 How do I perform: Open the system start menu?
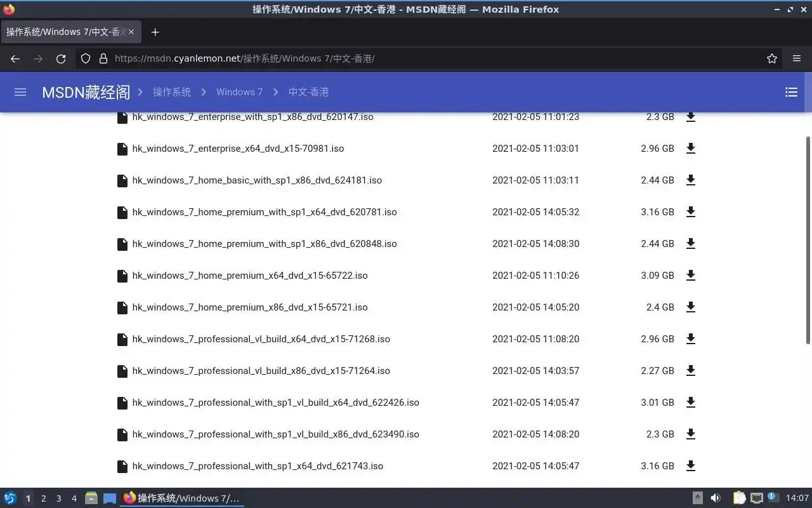pyautogui.click(x=10, y=498)
